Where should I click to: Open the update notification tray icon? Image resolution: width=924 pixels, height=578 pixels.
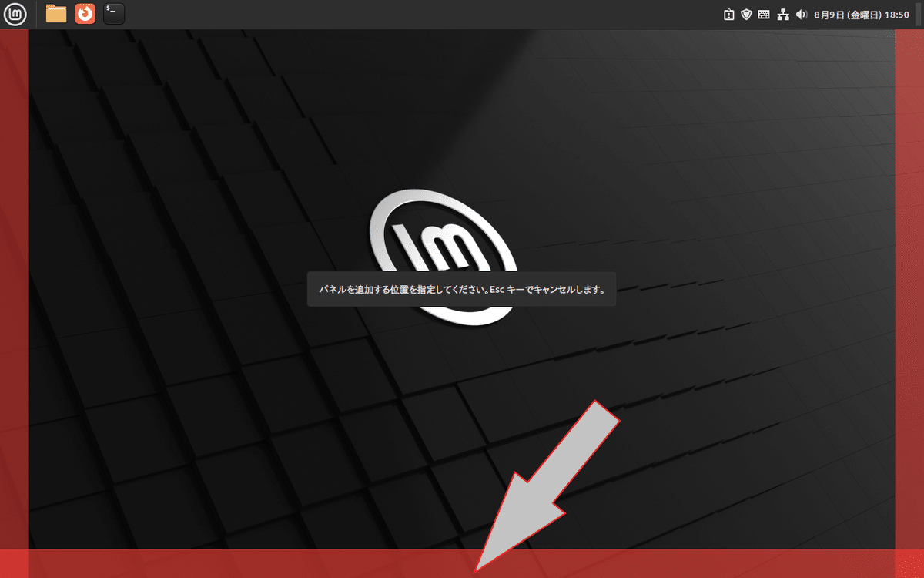point(728,15)
